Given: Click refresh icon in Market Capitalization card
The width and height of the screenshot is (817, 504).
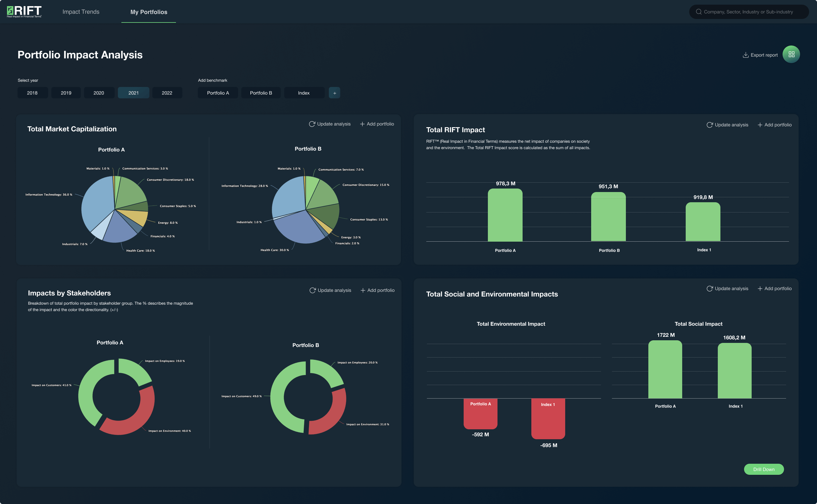Looking at the screenshot, I should point(312,124).
